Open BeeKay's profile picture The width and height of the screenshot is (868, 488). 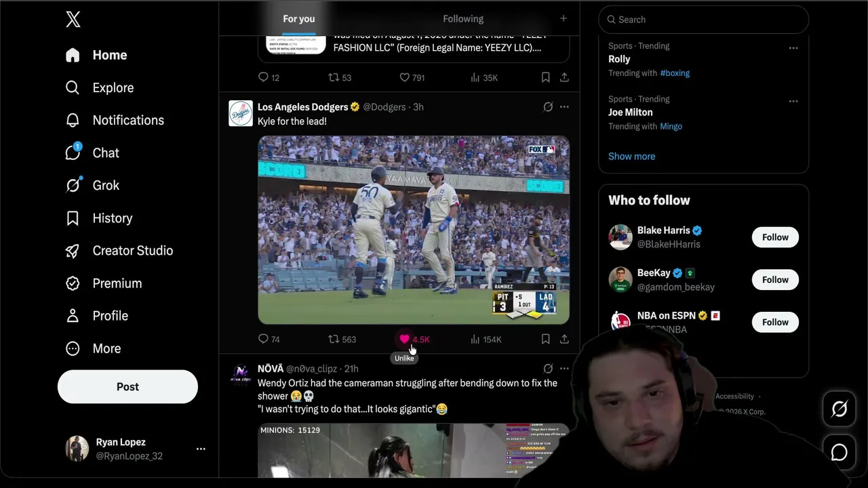click(620, 280)
